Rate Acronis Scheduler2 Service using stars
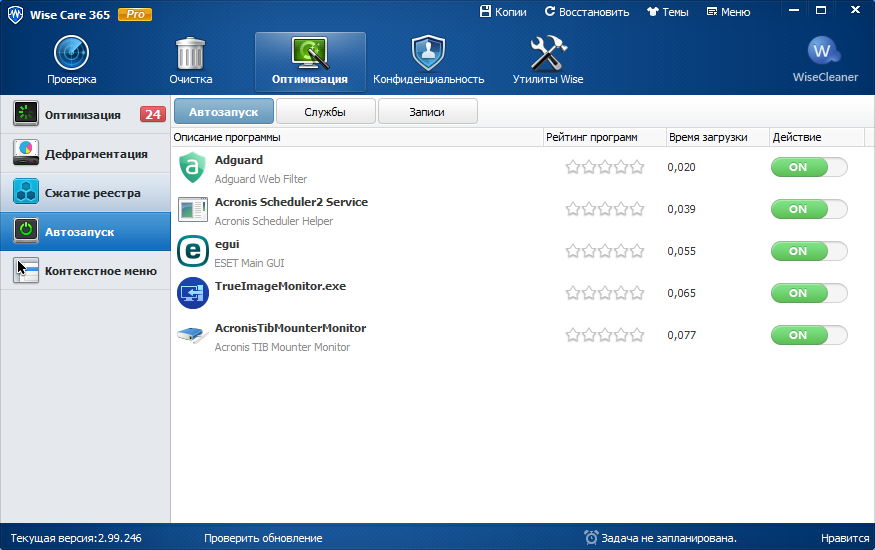Viewport: 875px width, 550px height. pyautogui.click(x=605, y=209)
